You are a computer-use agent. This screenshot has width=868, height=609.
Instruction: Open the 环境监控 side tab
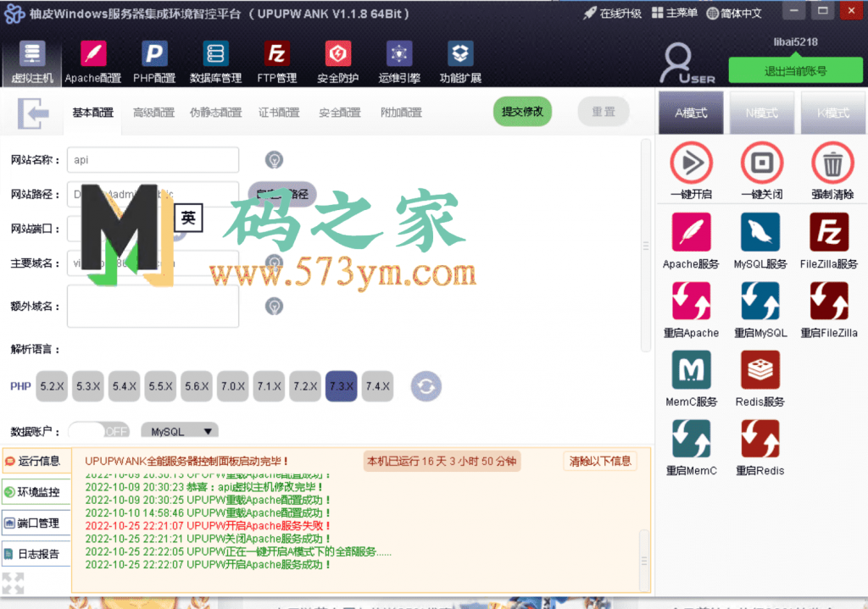(x=36, y=492)
